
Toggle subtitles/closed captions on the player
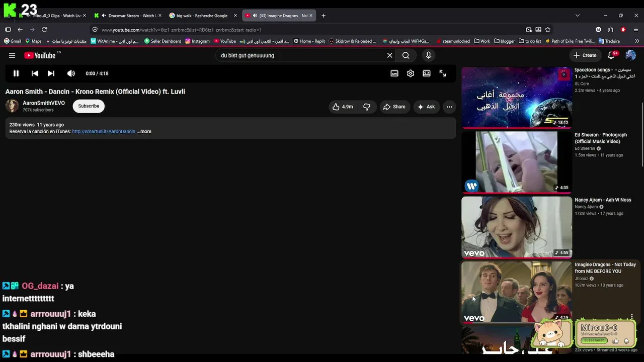pos(394,73)
